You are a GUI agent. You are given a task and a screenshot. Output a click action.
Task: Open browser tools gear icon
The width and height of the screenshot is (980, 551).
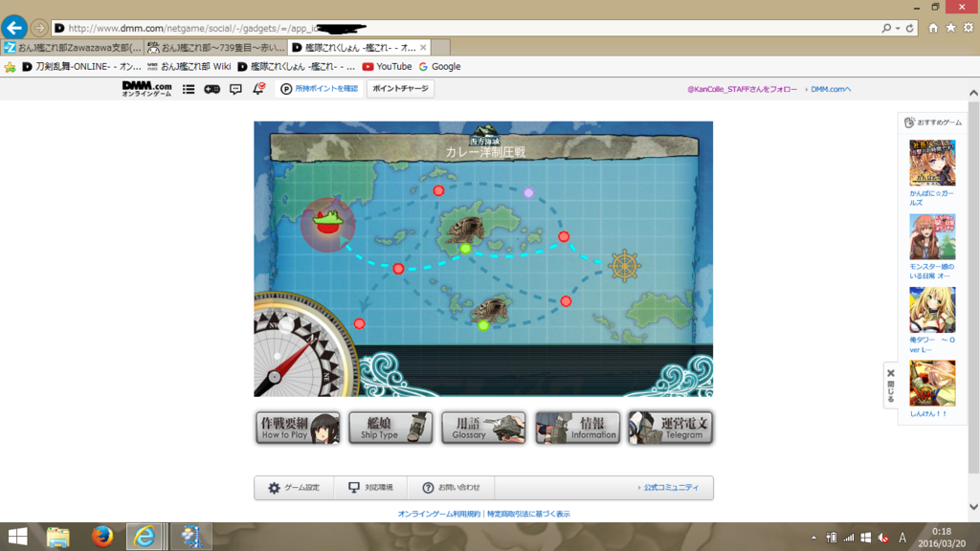(969, 28)
